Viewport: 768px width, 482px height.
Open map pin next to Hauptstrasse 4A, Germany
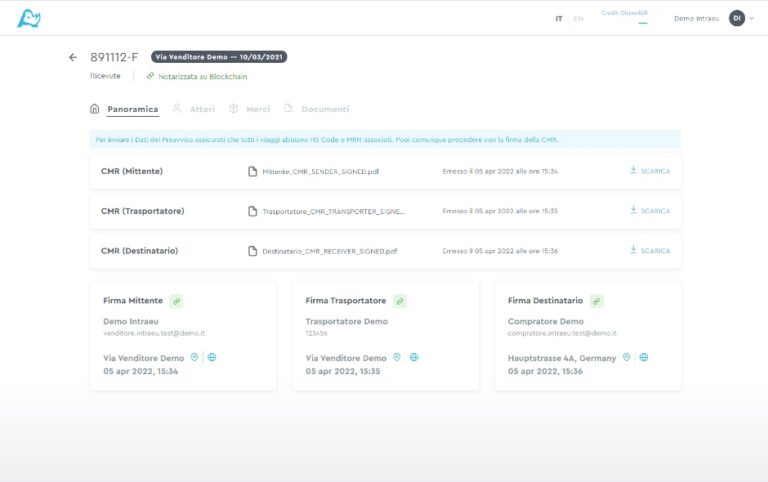point(627,357)
